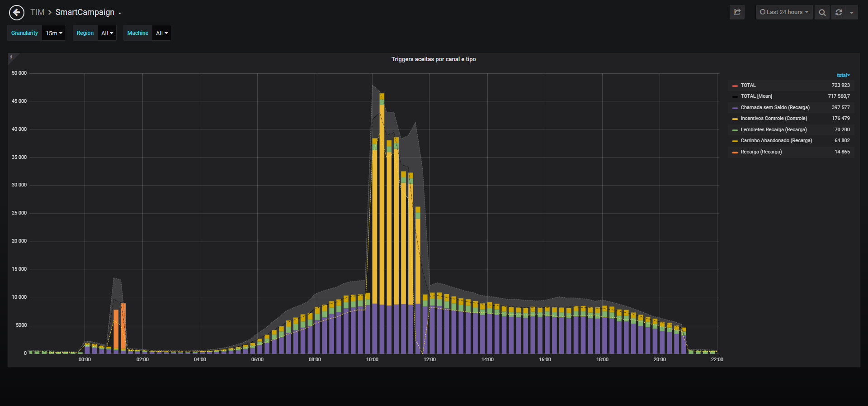
Task: Expand the SmartCampaign dashboard dropdown
Action: [x=88, y=12]
